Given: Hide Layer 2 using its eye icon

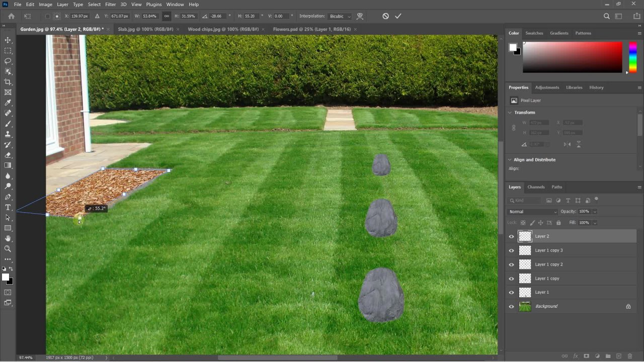Looking at the screenshot, I should click(x=512, y=236).
